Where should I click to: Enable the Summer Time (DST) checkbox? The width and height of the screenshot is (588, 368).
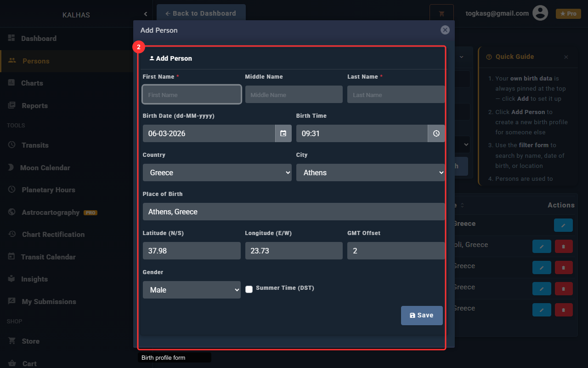pos(249,289)
